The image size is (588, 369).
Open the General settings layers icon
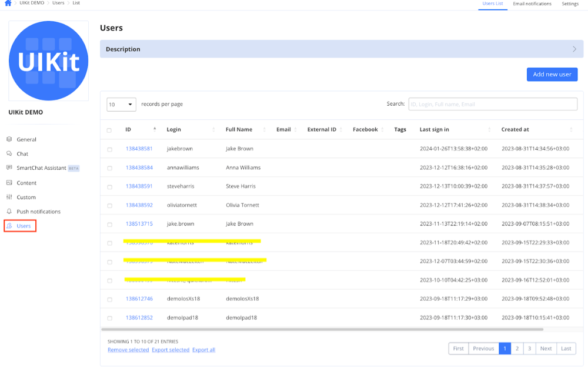click(9, 139)
